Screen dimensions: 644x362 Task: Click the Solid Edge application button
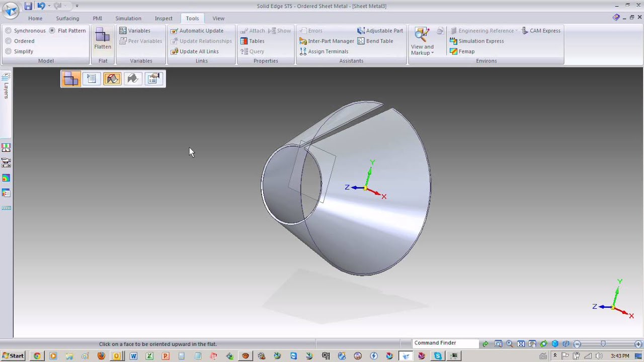[x=11, y=10]
